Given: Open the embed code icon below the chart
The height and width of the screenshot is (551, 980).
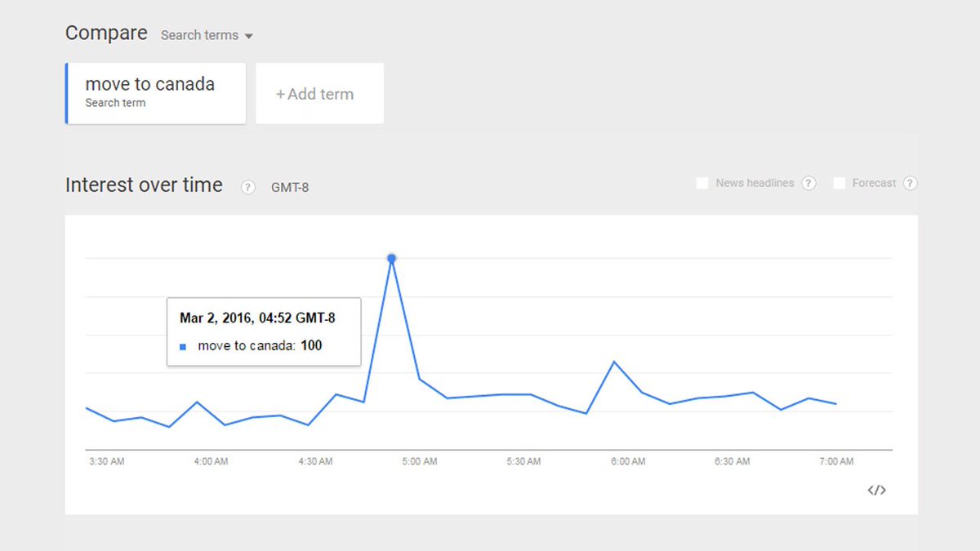Looking at the screenshot, I should [876, 490].
